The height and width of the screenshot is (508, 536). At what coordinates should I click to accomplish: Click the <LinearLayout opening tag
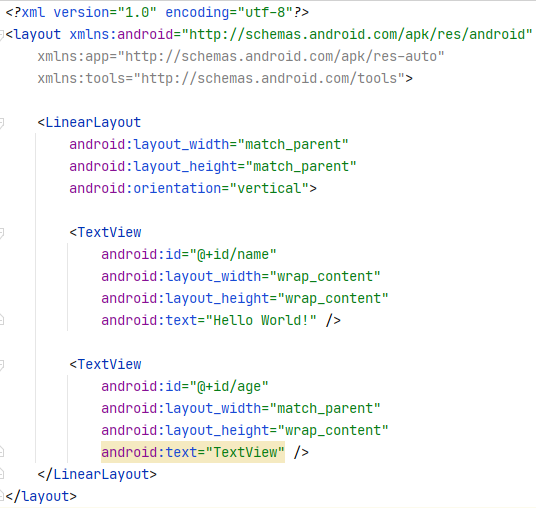click(89, 122)
